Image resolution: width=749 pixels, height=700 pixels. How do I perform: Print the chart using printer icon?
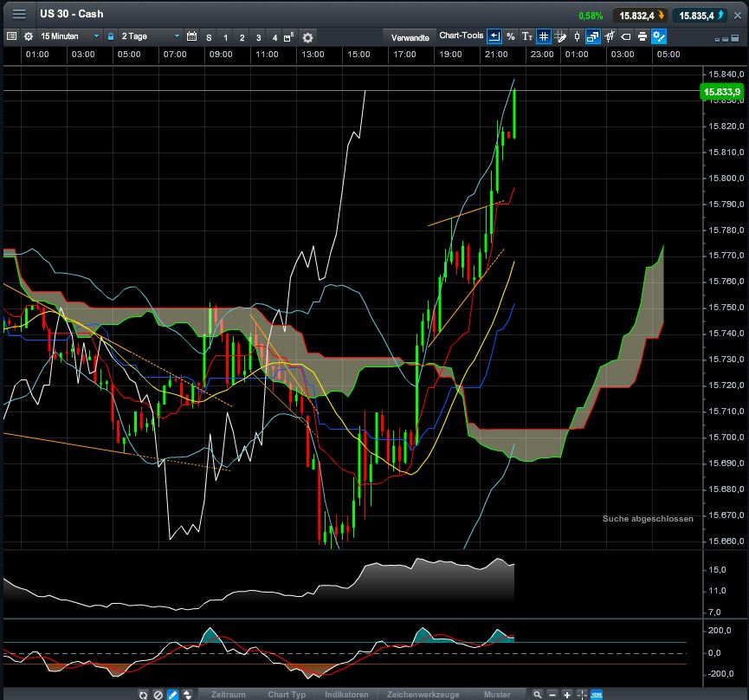642,36
